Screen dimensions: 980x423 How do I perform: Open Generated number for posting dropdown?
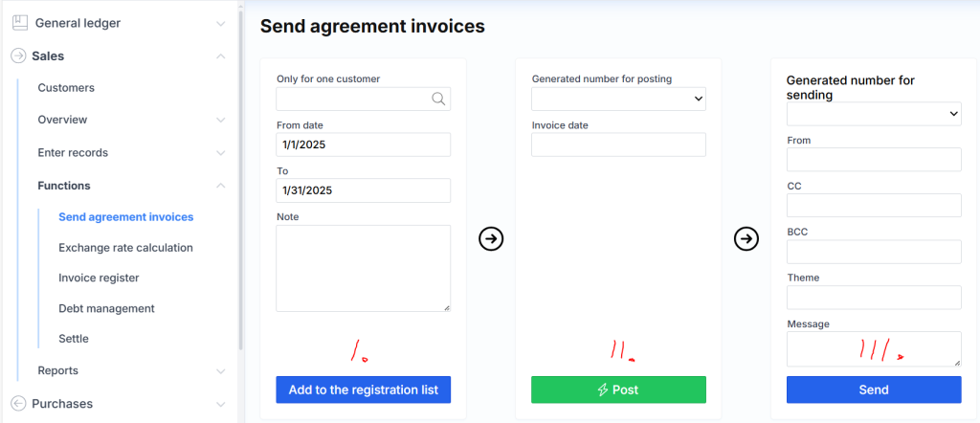pos(618,99)
